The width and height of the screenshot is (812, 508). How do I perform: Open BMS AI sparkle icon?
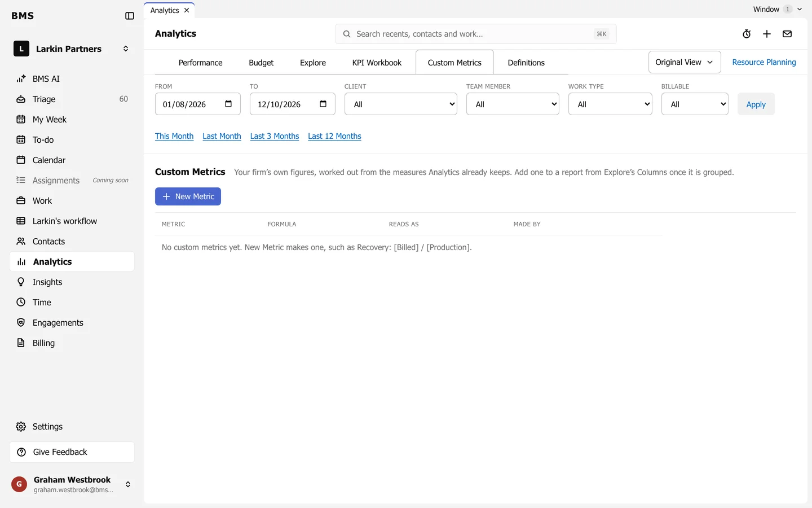tap(21, 79)
